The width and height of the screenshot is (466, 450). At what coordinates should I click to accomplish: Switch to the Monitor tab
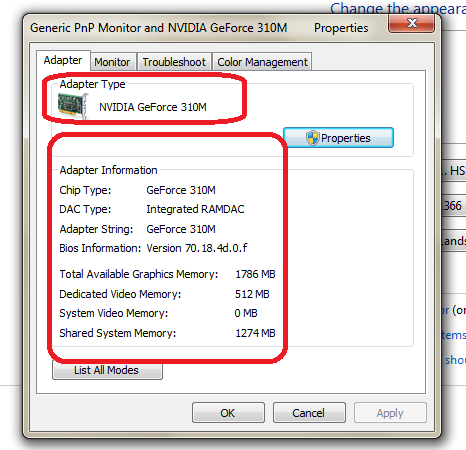click(x=112, y=62)
